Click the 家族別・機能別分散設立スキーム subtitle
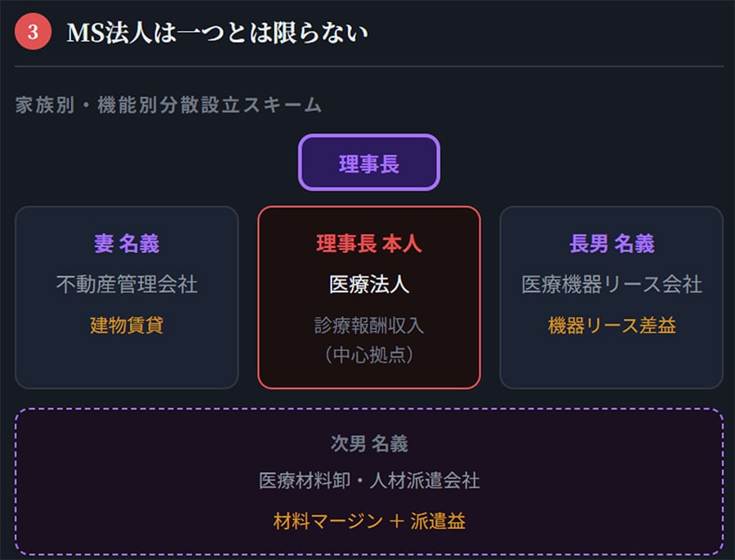 (168, 105)
